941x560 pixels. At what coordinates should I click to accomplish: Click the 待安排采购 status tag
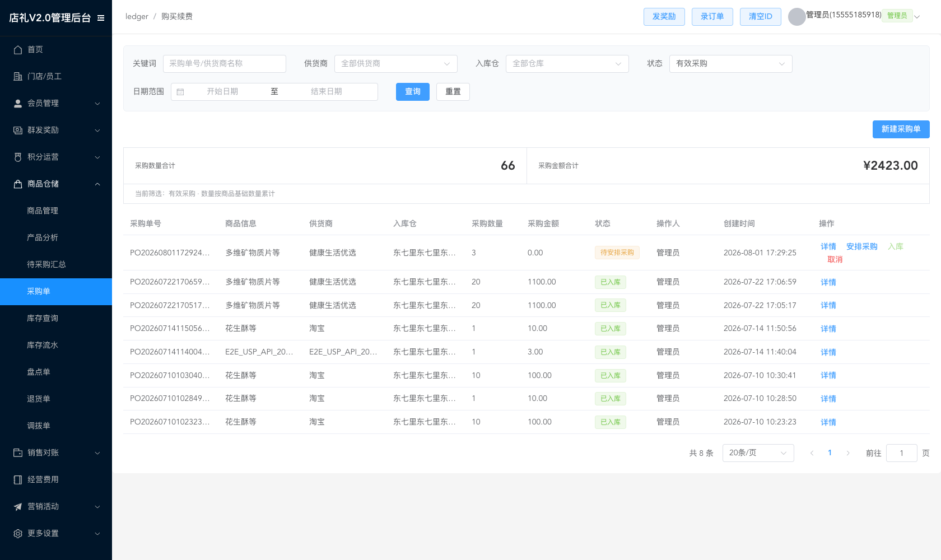coord(617,253)
